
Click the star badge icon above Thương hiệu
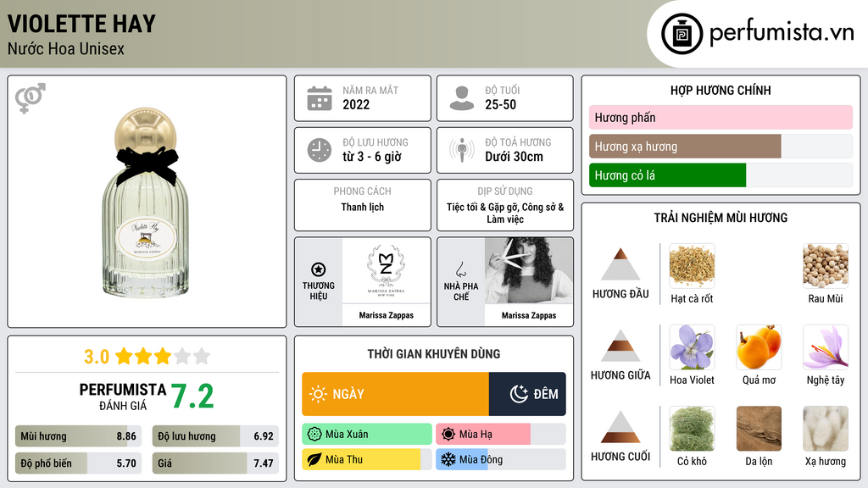(x=319, y=269)
